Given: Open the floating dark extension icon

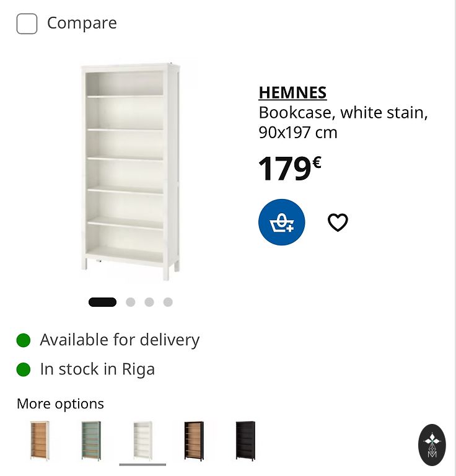Looking at the screenshot, I should (432, 445).
